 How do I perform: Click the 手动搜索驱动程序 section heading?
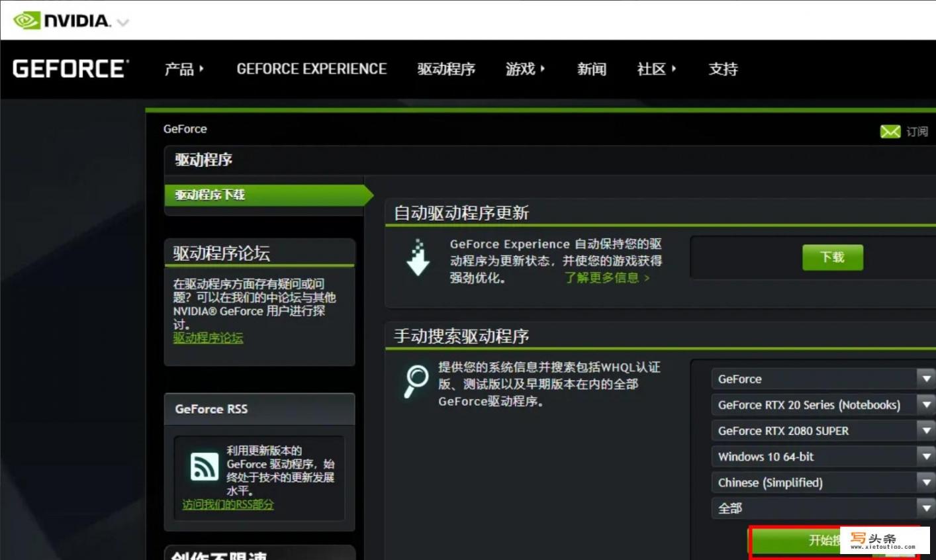tap(461, 336)
